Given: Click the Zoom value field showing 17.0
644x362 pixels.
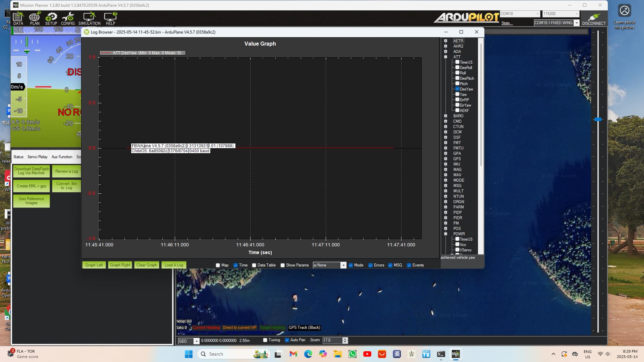Looking at the screenshot, I should click(332, 340).
